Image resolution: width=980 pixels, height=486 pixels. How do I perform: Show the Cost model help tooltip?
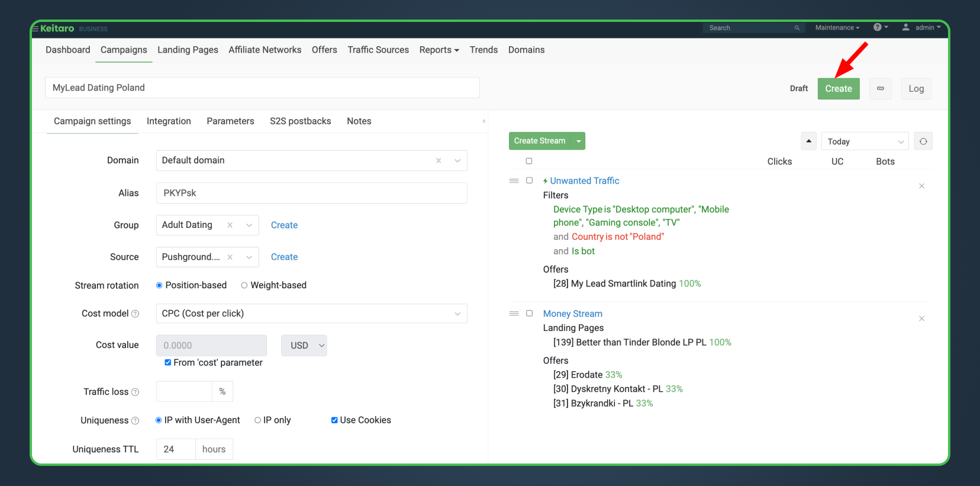[135, 314]
